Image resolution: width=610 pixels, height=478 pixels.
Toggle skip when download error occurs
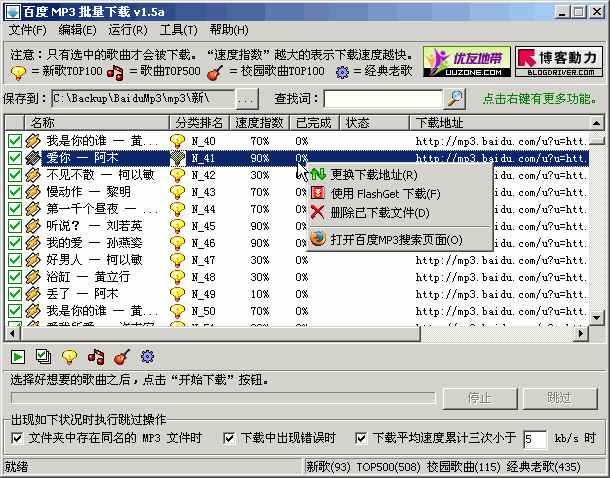pyautogui.click(x=229, y=439)
